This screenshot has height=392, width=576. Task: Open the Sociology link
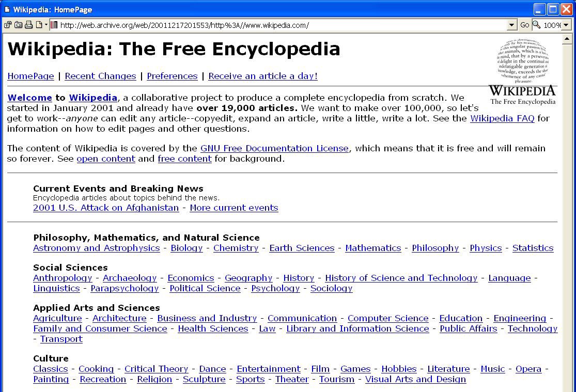click(x=331, y=288)
